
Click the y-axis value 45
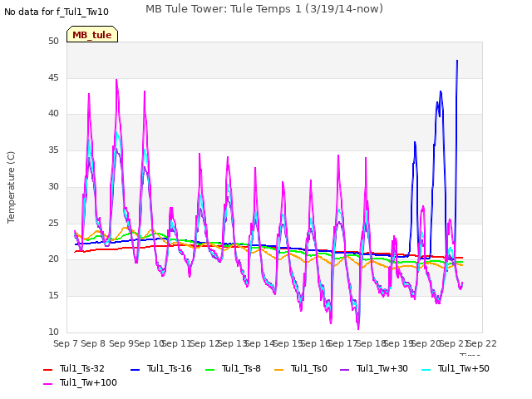[53, 77]
